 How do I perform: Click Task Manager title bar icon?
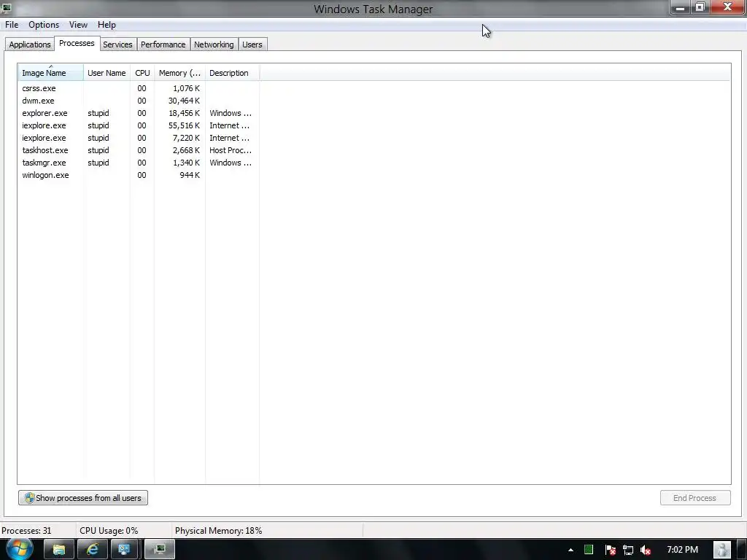coord(6,7)
